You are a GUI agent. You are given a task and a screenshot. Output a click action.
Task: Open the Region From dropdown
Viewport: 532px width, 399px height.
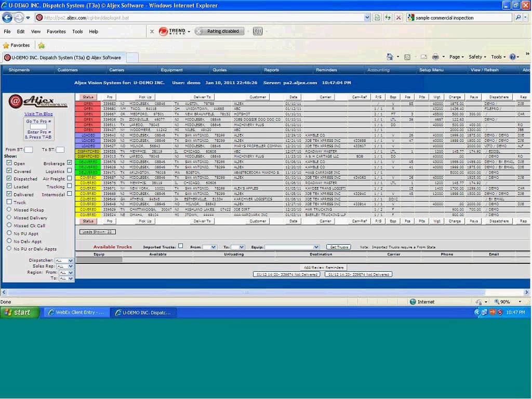pos(66,272)
